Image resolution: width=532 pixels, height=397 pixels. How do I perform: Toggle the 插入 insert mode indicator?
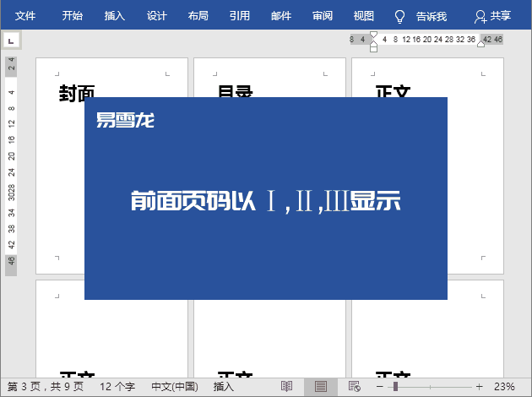click(x=224, y=387)
